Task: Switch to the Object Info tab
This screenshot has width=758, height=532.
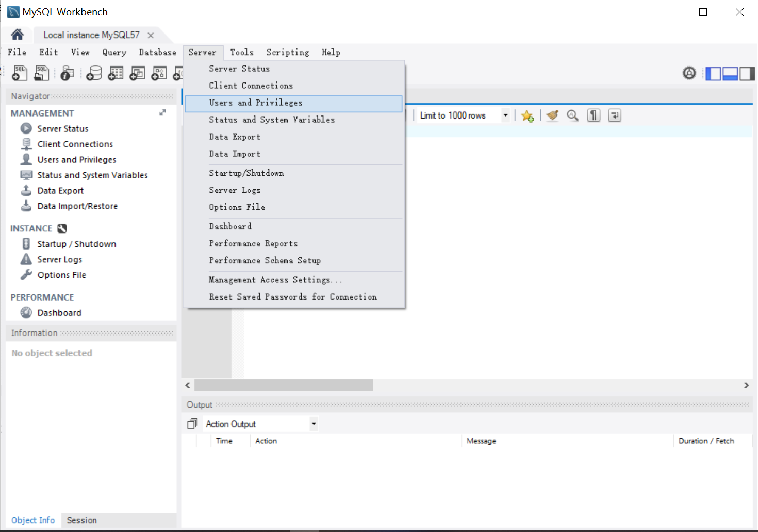Action: pyautogui.click(x=33, y=520)
